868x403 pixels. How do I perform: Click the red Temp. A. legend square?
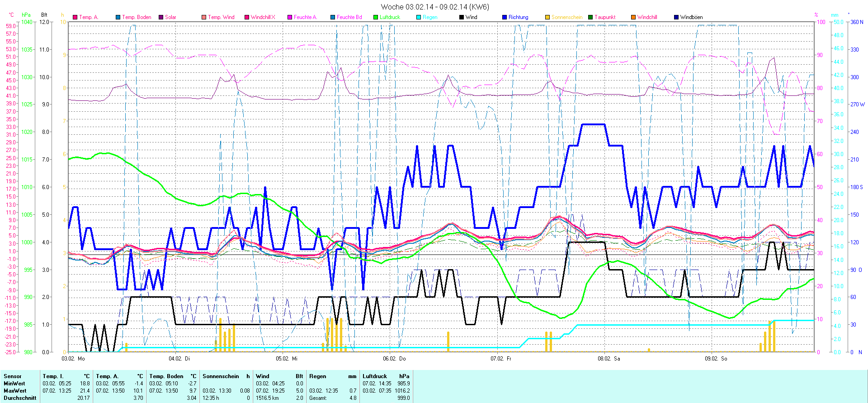[x=75, y=17]
